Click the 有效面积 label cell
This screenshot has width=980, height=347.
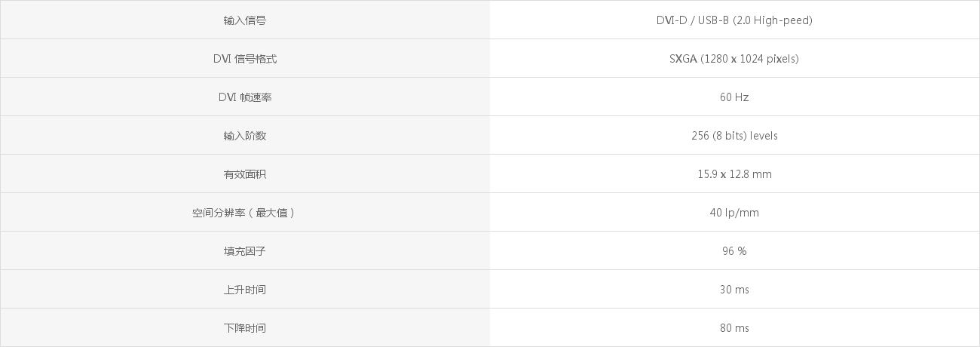coord(245,174)
